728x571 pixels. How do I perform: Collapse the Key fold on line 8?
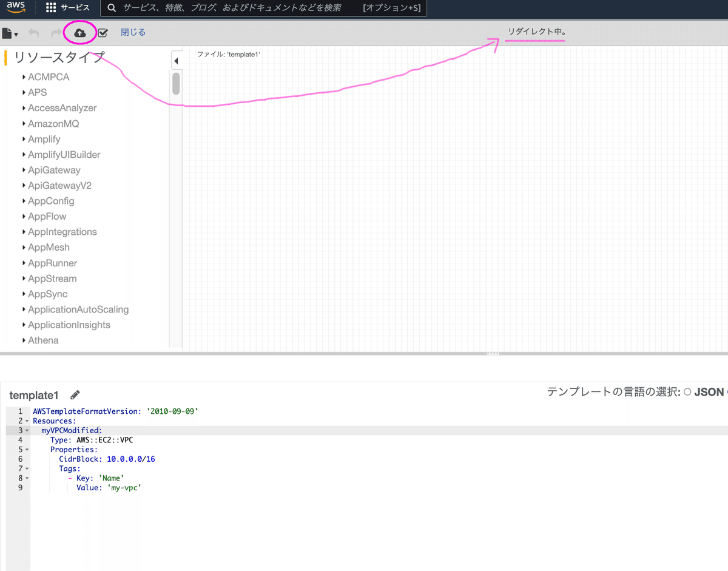[27, 478]
